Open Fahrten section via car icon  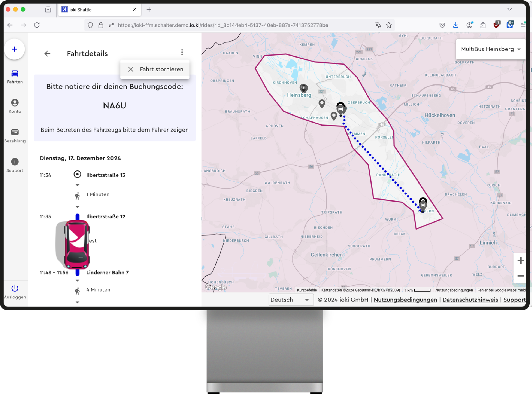[15, 73]
